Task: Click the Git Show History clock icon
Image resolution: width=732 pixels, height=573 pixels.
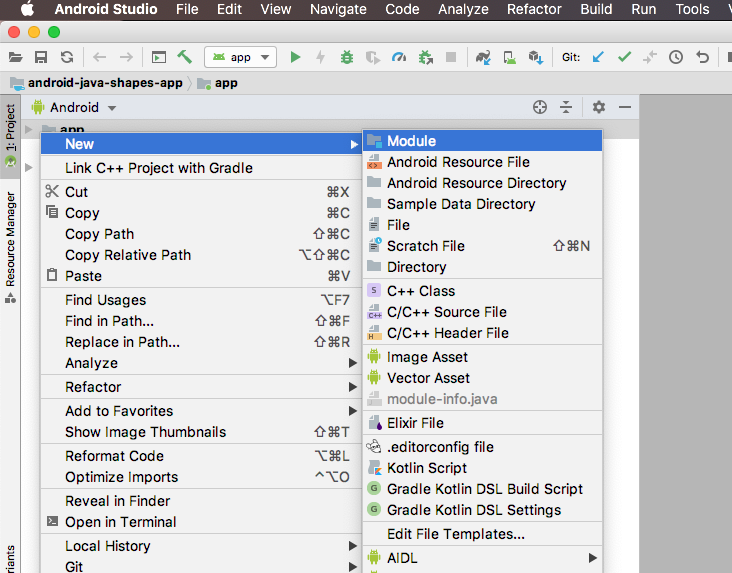Action: [676, 57]
